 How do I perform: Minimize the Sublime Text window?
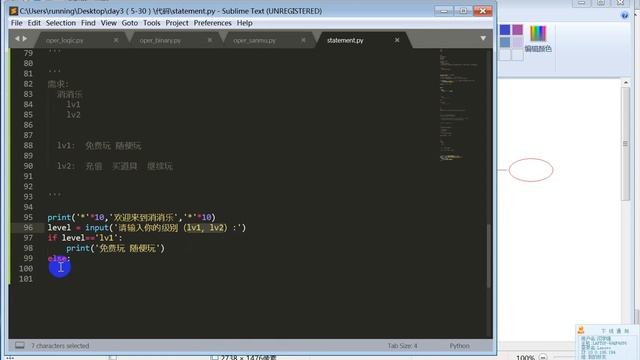pos(444,11)
